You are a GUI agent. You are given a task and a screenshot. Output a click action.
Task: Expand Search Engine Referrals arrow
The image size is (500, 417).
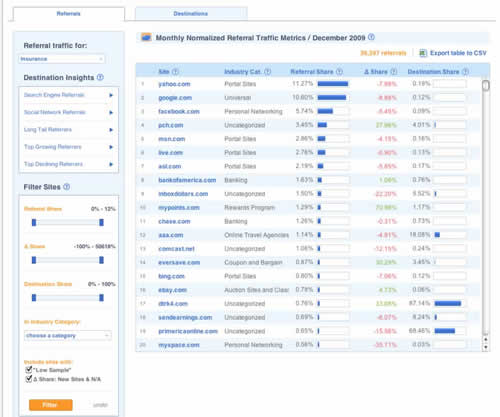[x=111, y=95]
